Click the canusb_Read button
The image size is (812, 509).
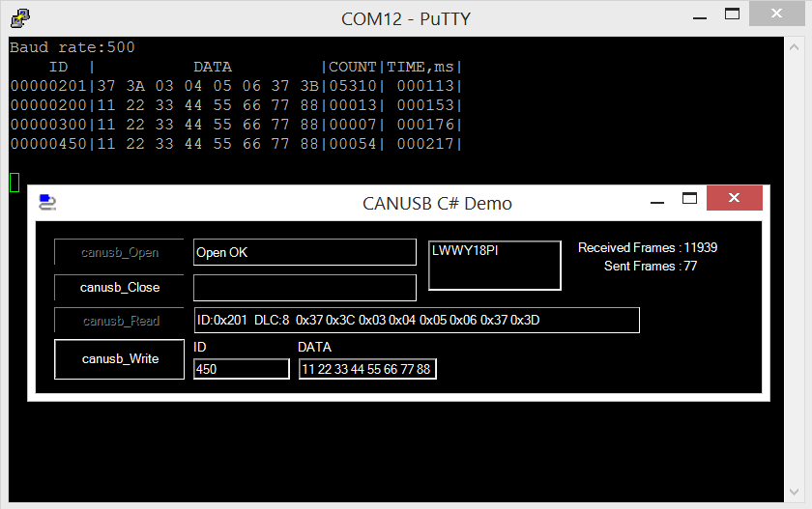pos(119,321)
